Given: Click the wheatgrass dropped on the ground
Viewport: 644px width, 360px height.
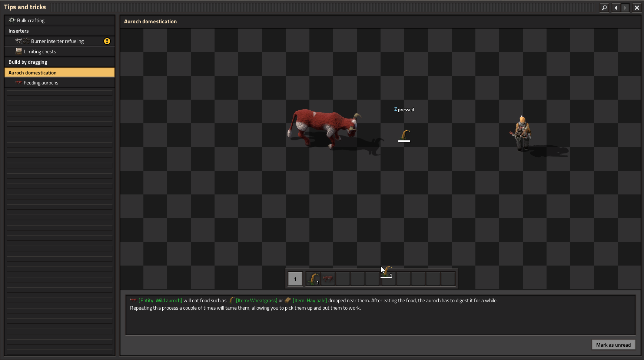Looking at the screenshot, I should click(404, 136).
